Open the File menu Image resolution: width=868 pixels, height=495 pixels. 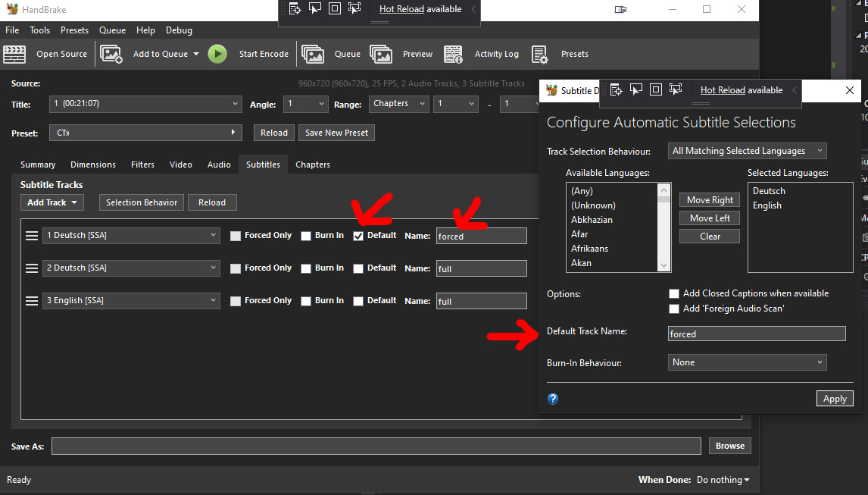(x=12, y=30)
